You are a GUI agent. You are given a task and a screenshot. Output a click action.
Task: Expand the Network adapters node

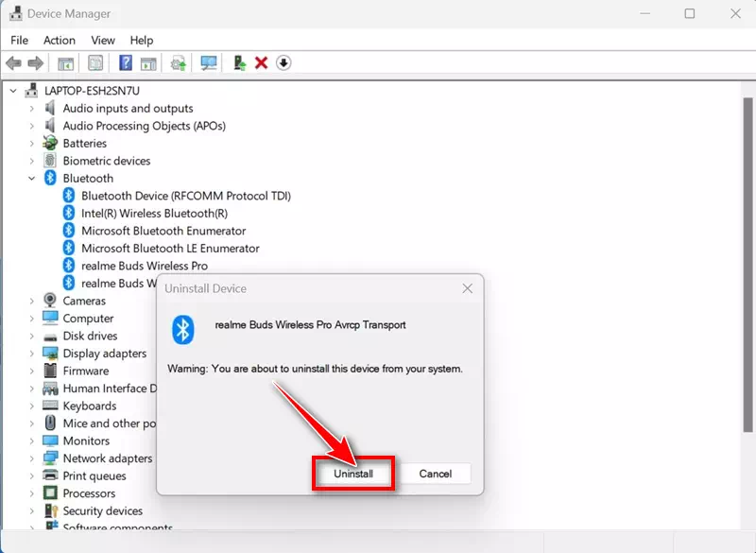(x=32, y=458)
